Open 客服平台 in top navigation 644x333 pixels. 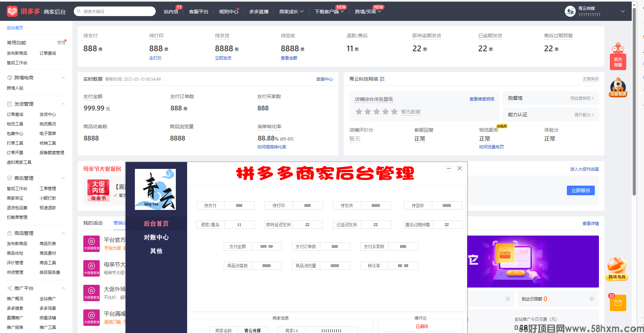pos(198,12)
